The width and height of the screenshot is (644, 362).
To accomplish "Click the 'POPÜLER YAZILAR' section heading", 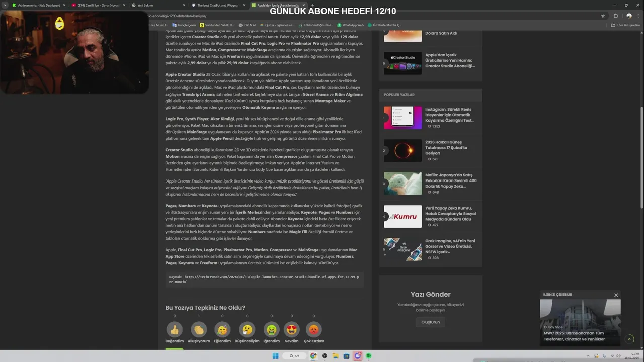I will pyautogui.click(x=399, y=95).
